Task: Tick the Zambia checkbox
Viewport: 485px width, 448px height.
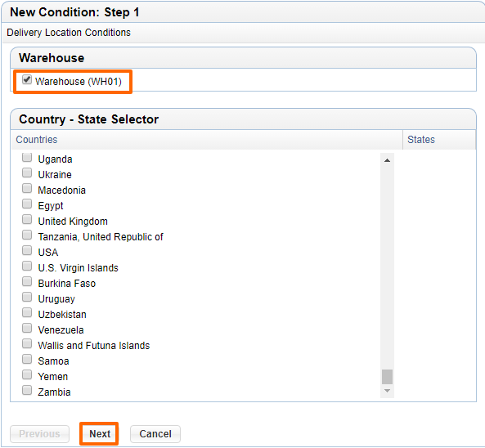Action: point(27,390)
